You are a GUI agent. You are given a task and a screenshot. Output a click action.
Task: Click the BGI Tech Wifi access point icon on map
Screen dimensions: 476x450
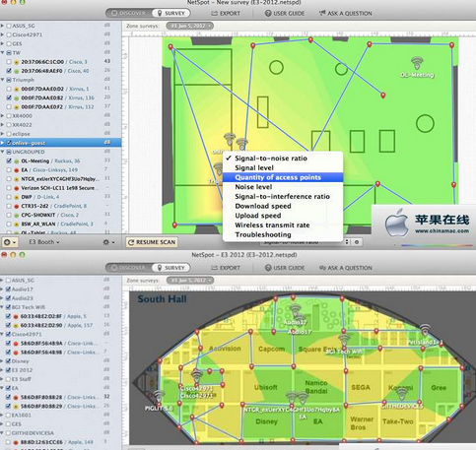[x=344, y=340]
